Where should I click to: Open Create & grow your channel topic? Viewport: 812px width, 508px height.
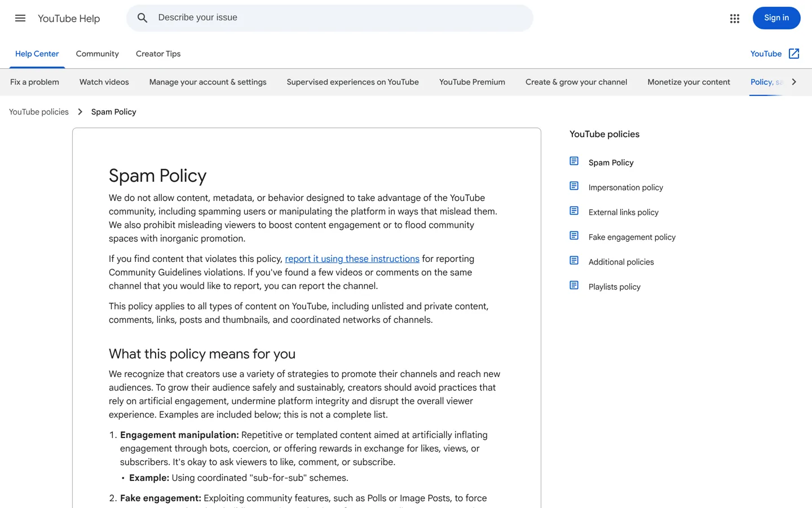click(x=576, y=82)
